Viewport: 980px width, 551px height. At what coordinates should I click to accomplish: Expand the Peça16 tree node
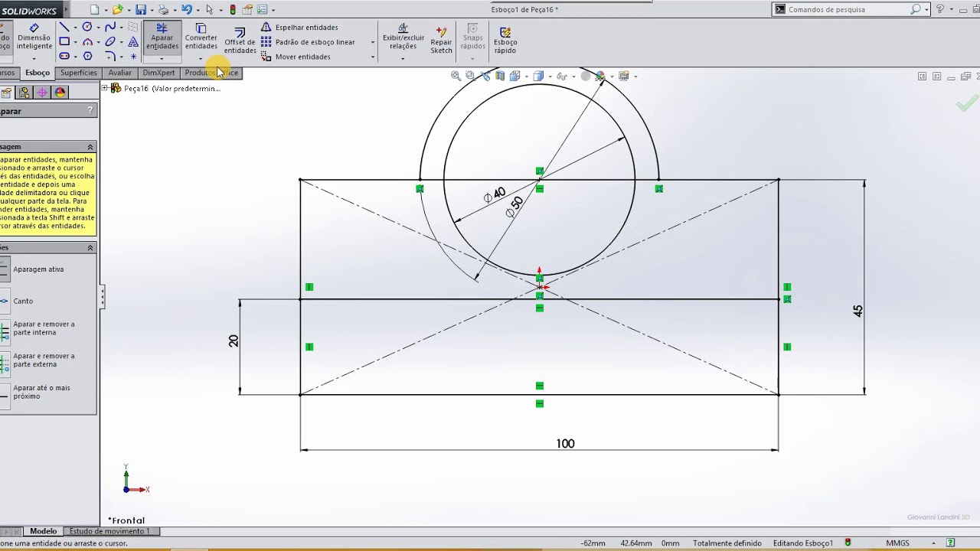pyautogui.click(x=104, y=88)
